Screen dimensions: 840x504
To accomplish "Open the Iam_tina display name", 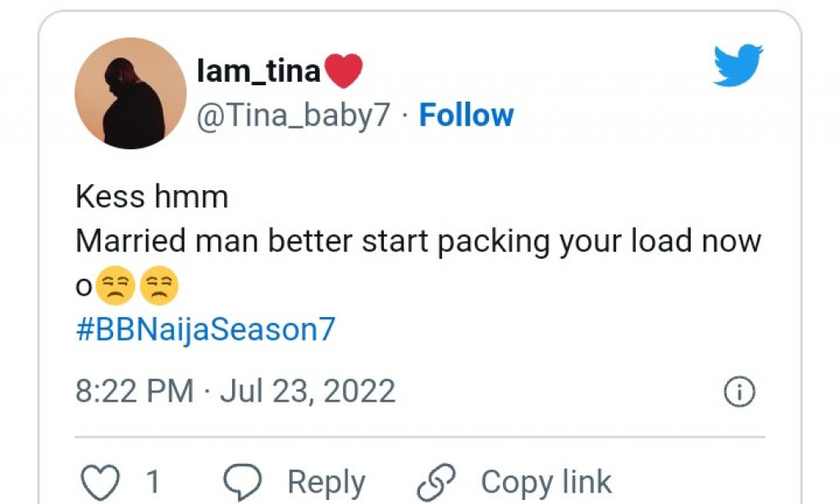I will (x=258, y=71).
